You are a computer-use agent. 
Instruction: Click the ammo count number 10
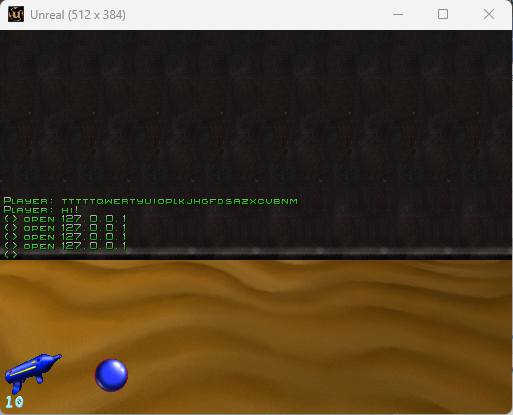point(14,402)
